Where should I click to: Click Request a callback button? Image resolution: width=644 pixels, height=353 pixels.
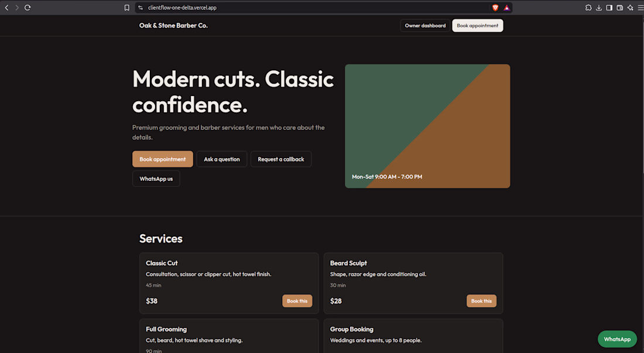point(281,159)
